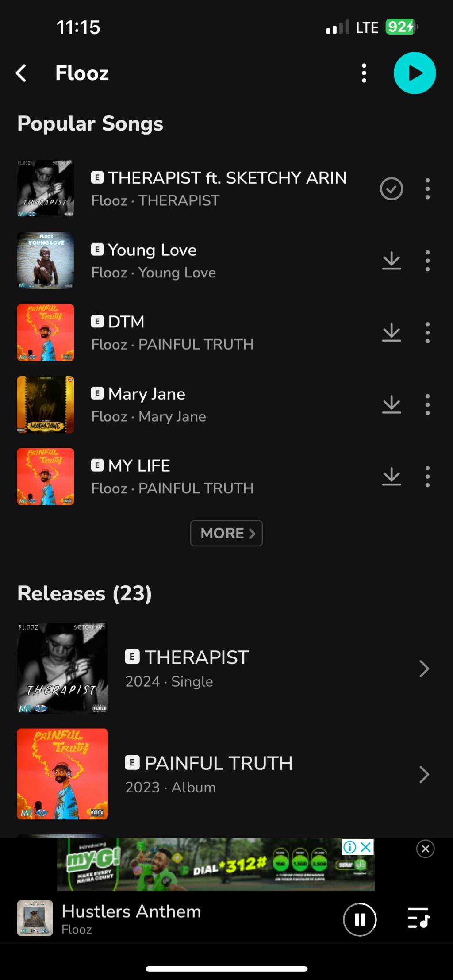The image size is (453, 980).
Task: Pause the Hustlers Anthem playback
Action: tap(360, 920)
